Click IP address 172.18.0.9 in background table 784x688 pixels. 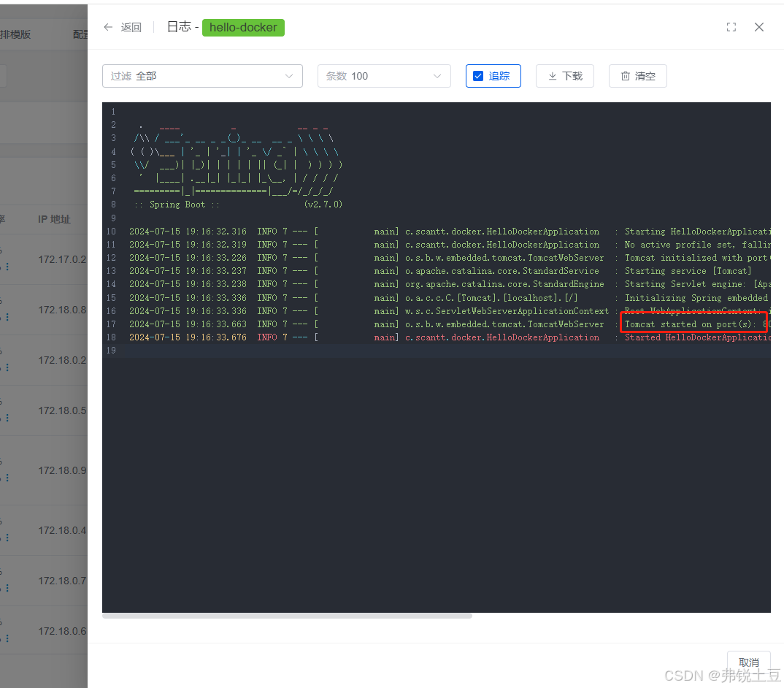point(63,470)
